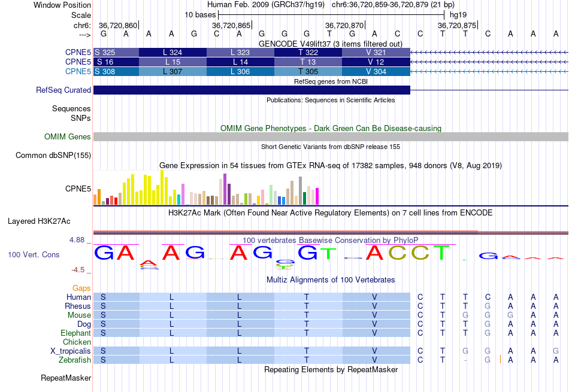
Task: Open RefSeq genes from NCBI title
Action: click(331, 81)
